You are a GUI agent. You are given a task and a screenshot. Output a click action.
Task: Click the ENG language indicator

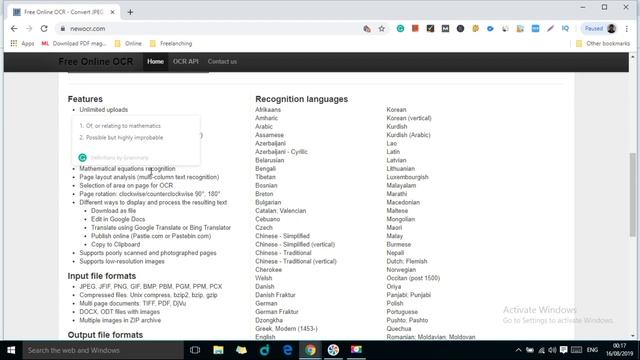click(592, 350)
